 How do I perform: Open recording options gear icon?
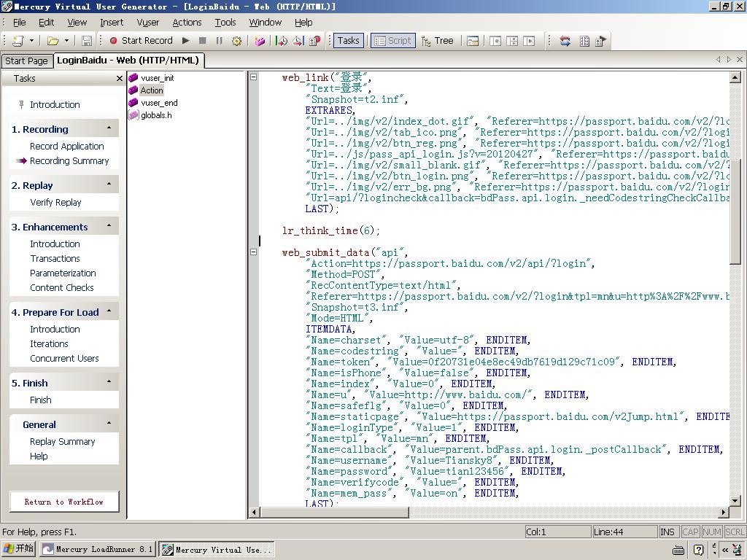pyautogui.click(x=236, y=41)
